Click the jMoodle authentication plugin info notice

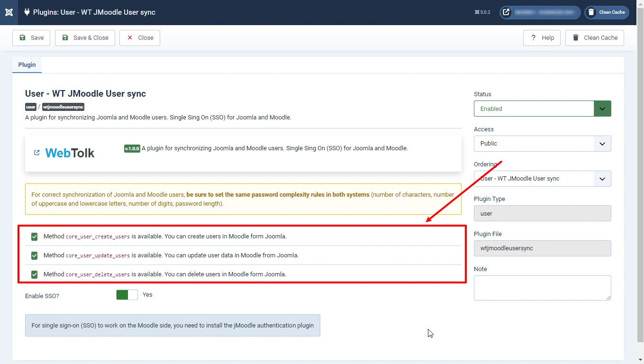click(x=172, y=326)
